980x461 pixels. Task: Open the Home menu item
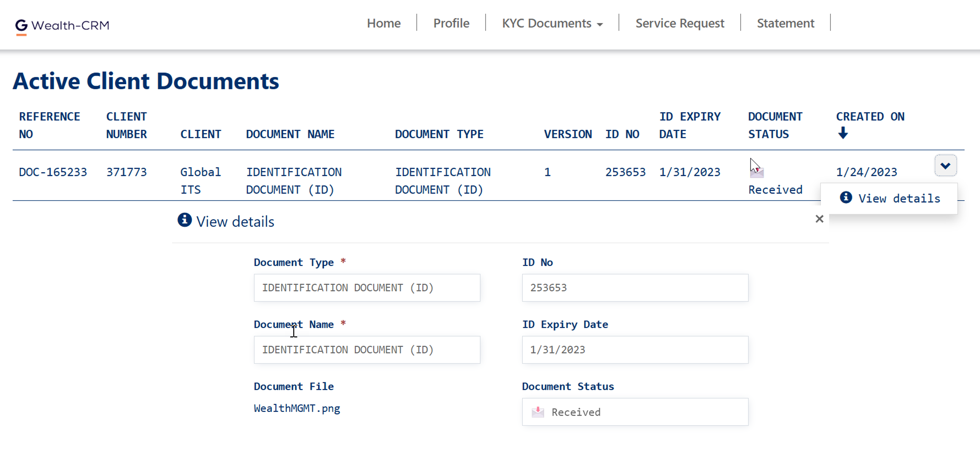[384, 23]
